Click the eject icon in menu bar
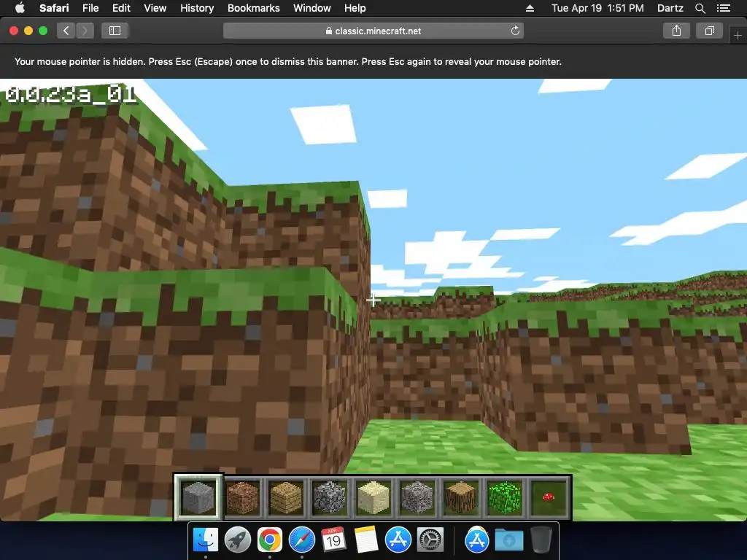 [530, 8]
